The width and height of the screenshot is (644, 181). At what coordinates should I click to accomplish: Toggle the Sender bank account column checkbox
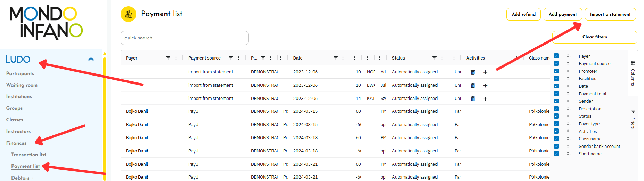556,146
